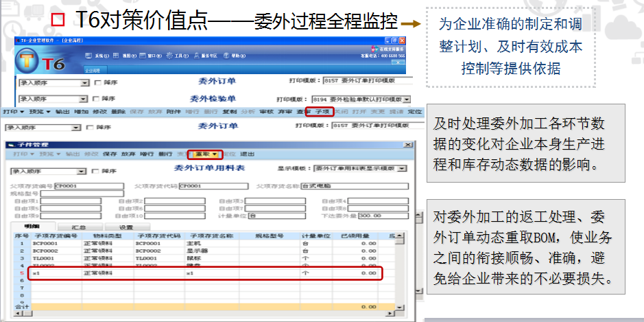Click the round T6 logo icon
The image size is (644, 322).
(27, 61)
